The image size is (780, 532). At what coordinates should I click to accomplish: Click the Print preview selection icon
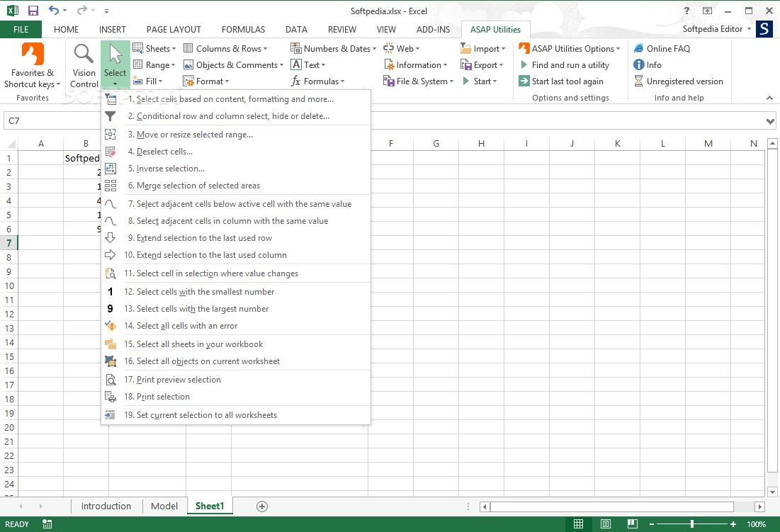pyautogui.click(x=111, y=380)
